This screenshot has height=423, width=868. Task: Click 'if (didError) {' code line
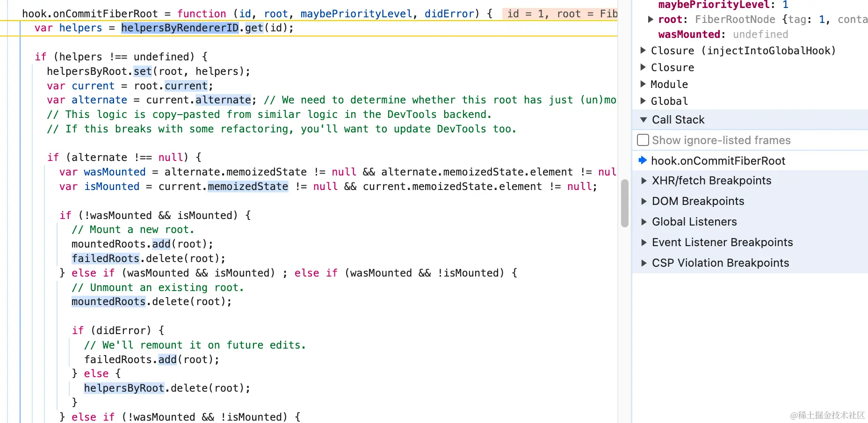pos(118,331)
